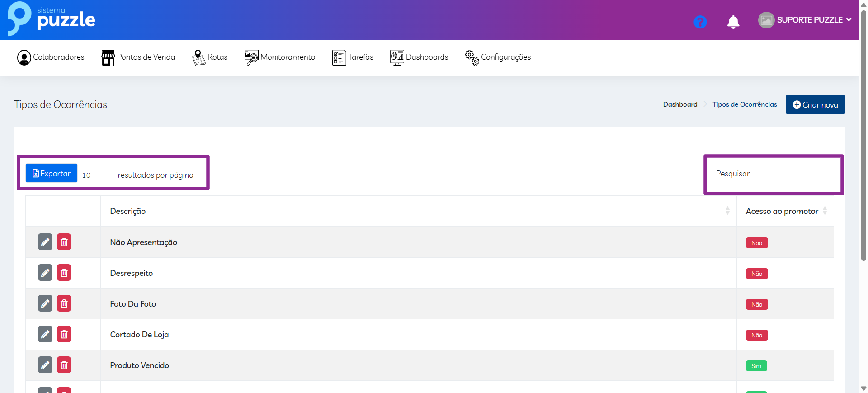Edit the Produto Vencido entry
Viewport: 868px width, 393px height.
pyautogui.click(x=45, y=365)
